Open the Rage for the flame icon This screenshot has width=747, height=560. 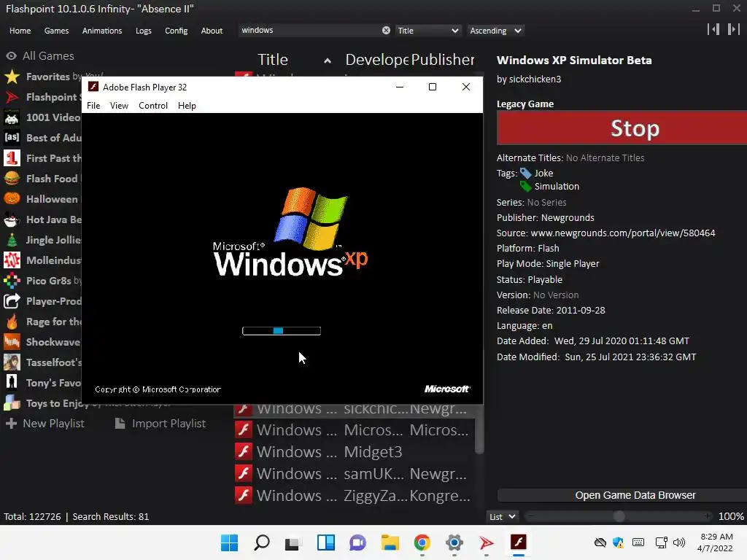click(12, 322)
